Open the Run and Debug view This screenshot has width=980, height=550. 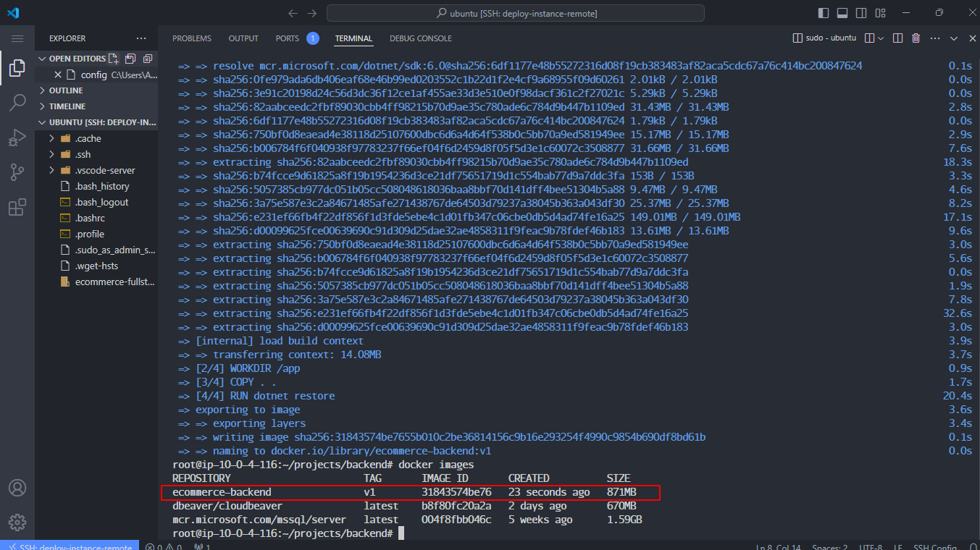pyautogui.click(x=17, y=137)
